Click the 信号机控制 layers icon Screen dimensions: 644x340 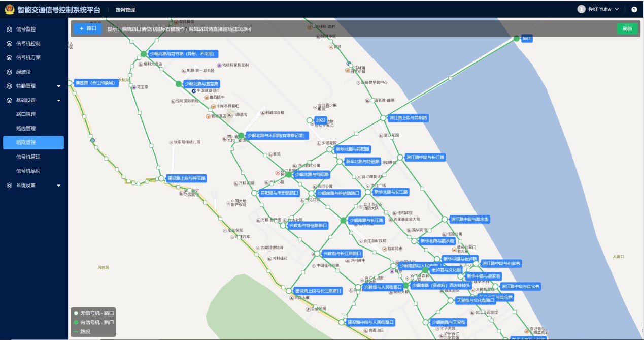[x=9, y=43]
